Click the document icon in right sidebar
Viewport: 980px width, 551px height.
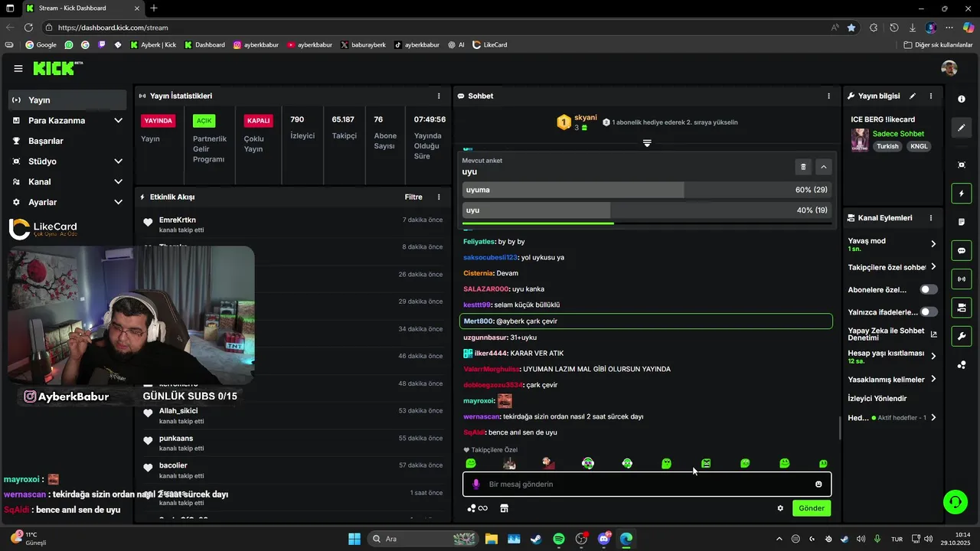click(962, 222)
